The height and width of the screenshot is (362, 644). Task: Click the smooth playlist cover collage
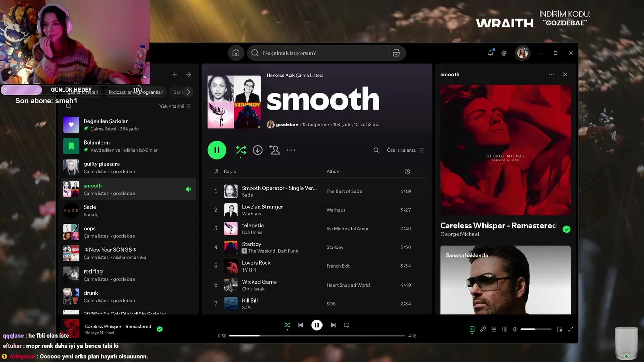(234, 102)
